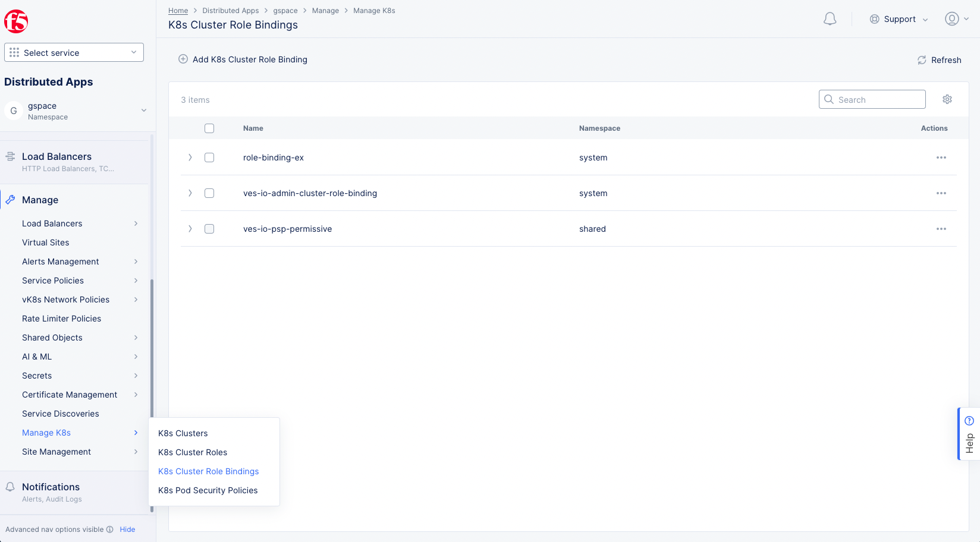Click Add K8s Cluster Role Binding

[x=243, y=59]
